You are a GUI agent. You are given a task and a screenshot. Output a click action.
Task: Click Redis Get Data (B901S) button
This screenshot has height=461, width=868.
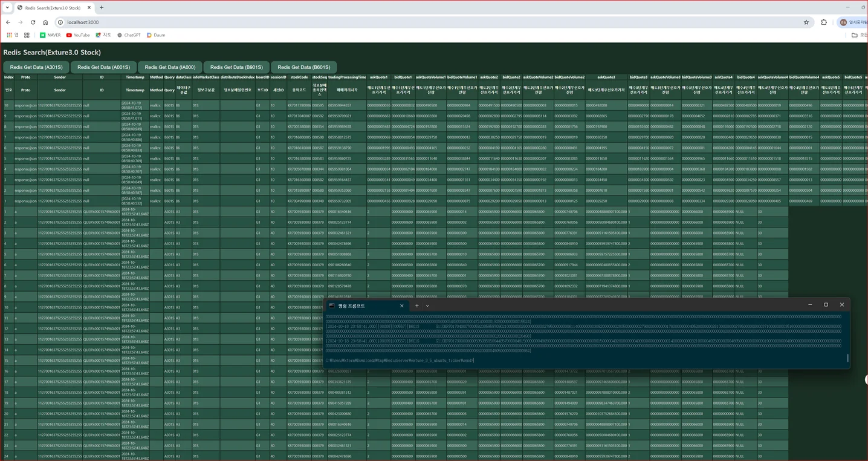point(237,67)
